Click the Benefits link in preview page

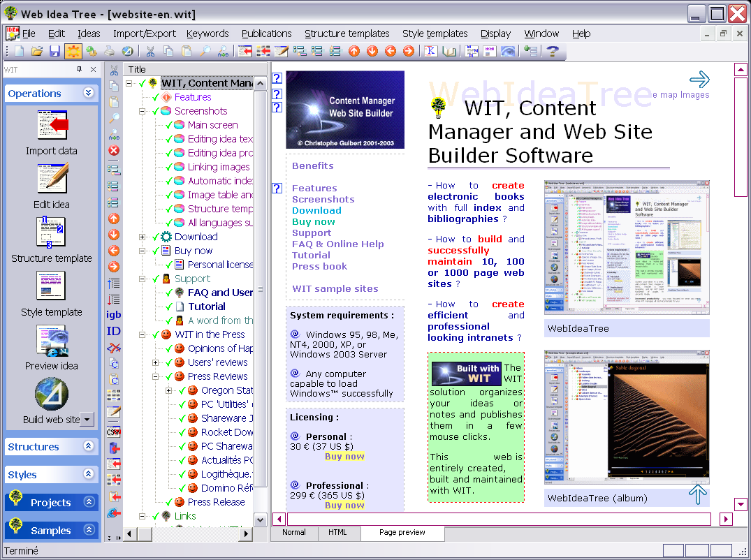point(313,165)
